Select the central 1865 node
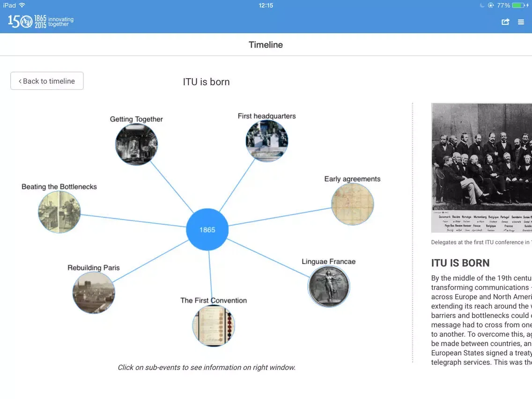This screenshot has width=532, height=399. [207, 229]
